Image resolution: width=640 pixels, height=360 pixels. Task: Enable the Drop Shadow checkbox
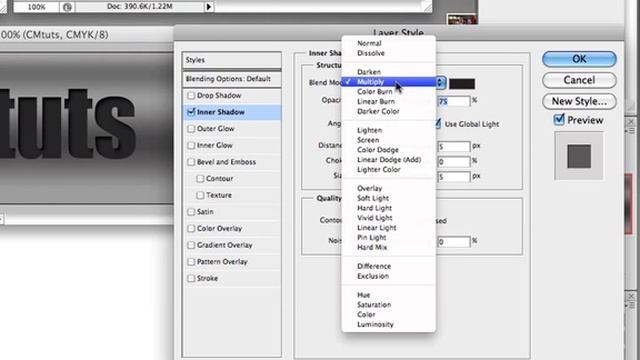pos(191,96)
